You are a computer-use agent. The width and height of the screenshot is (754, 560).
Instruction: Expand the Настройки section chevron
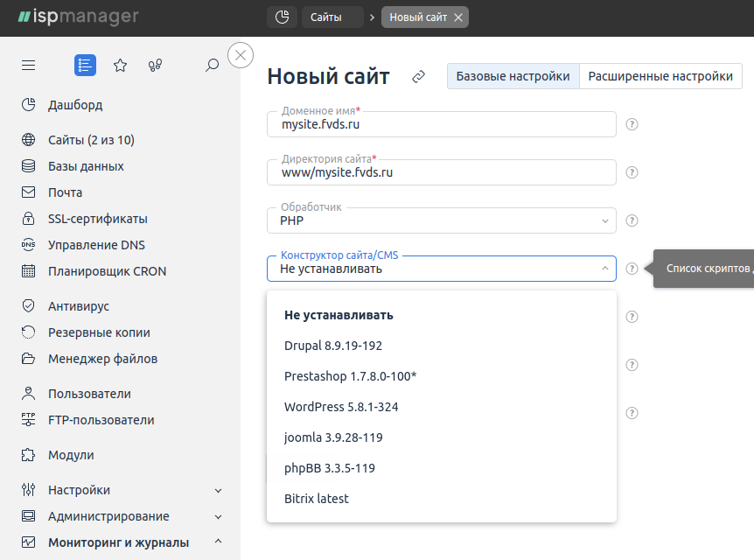click(x=219, y=490)
